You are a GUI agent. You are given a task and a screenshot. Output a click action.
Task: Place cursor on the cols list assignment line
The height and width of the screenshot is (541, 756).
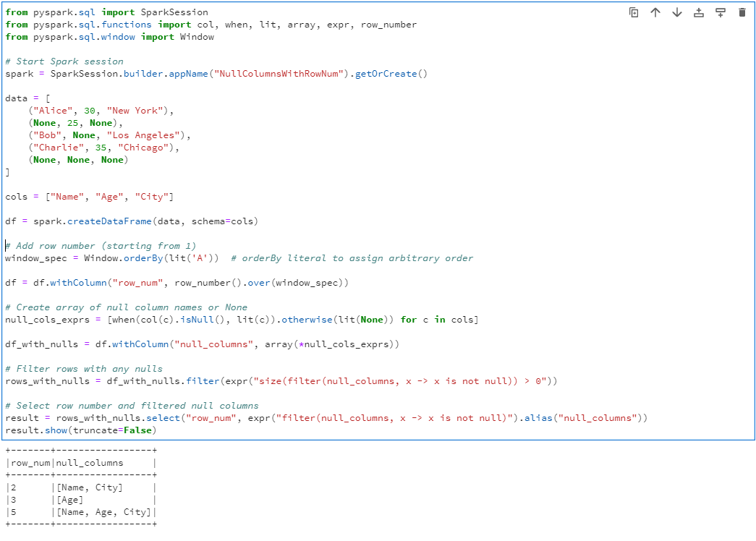89,197
